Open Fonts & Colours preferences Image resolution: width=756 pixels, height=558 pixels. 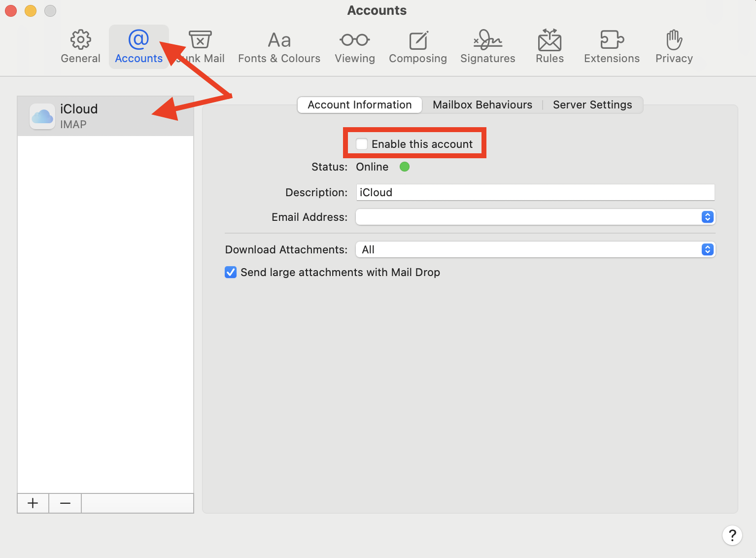[x=278, y=46]
